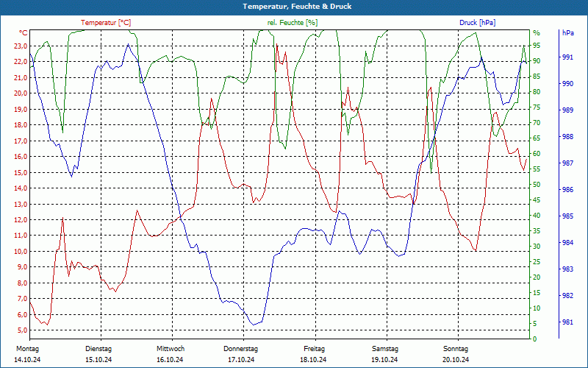
Task: Select the 'Donnerstag' day label
Action: (241, 348)
